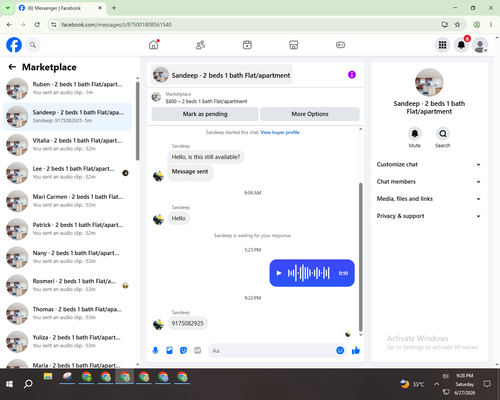Click the Sandeep listing thumbnail in right panel

[429, 82]
